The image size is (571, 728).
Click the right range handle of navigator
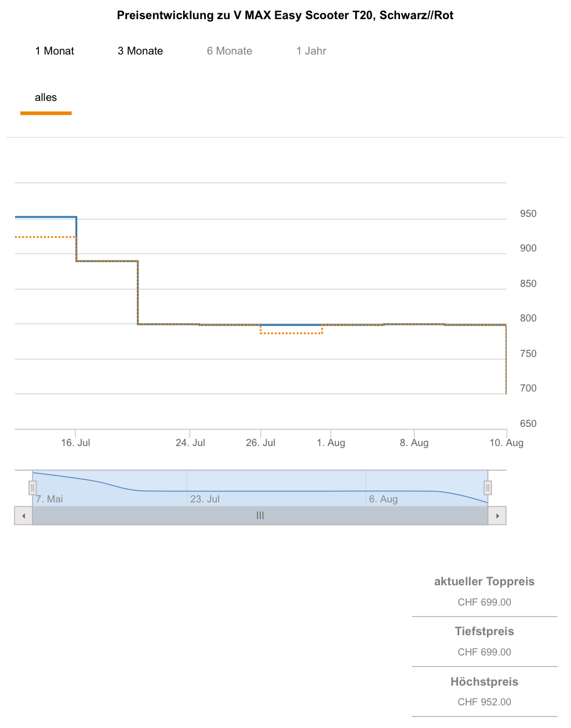point(488,488)
